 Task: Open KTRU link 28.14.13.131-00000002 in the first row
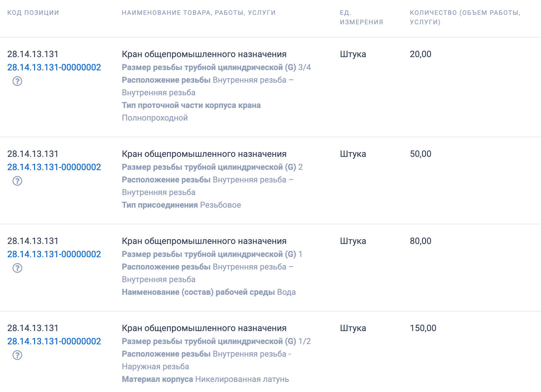coord(54,67)
